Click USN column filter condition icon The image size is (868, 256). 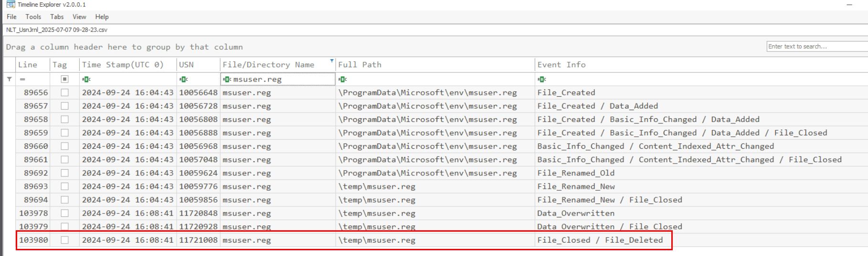(183, 79)
